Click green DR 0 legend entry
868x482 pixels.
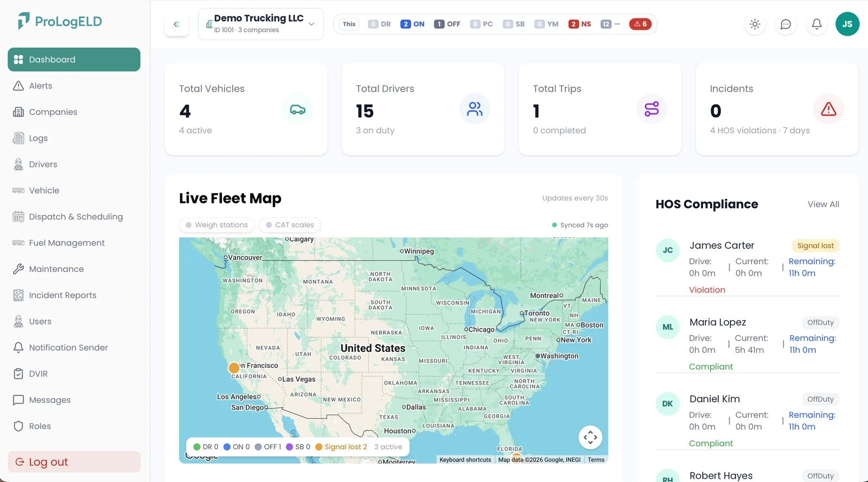[x=206, y=447]
